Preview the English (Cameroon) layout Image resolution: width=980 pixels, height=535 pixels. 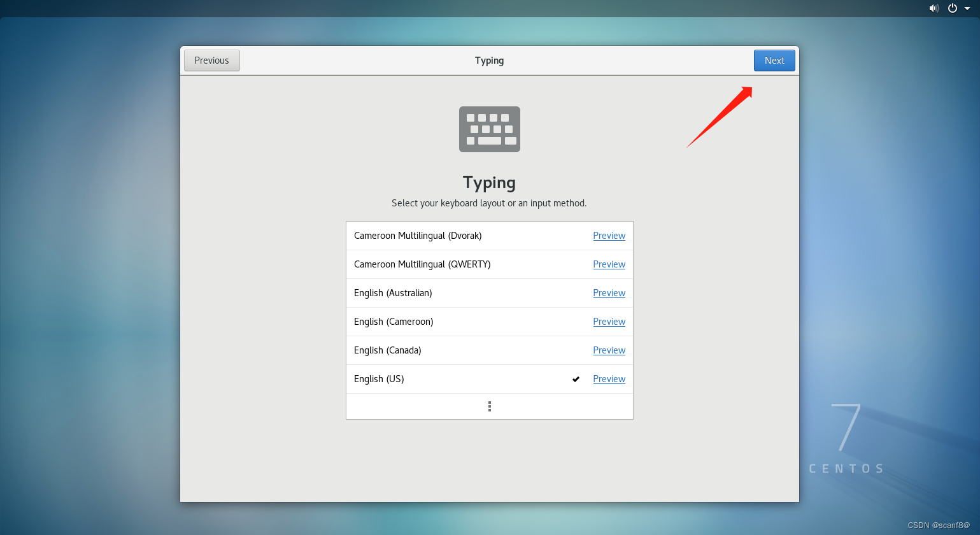(609, 322)
